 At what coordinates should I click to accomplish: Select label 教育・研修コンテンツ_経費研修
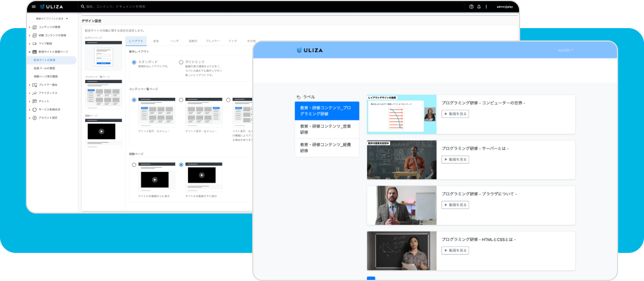point(327,148)
